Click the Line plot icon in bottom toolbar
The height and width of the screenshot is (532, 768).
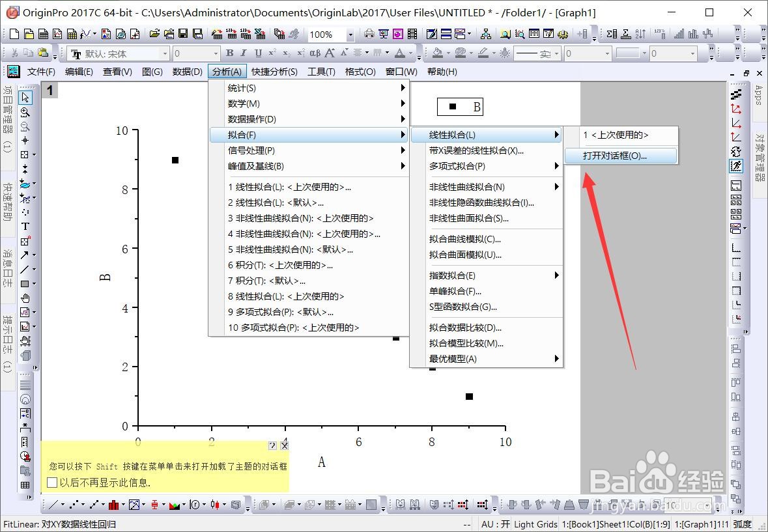(x=54, y=505)
